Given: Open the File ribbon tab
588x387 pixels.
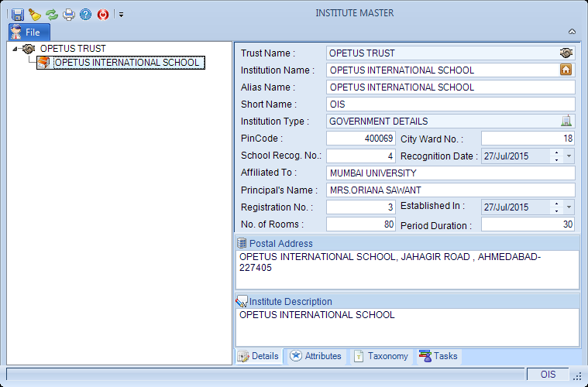Looking at the screenshot, I should coord(29,33).
